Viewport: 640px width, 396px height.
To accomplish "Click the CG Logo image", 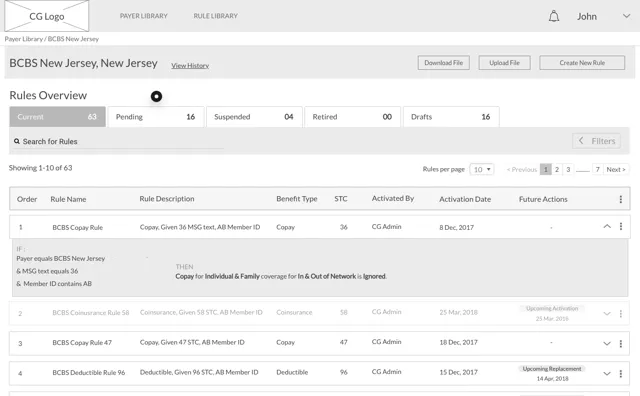I will click(47, 16).
